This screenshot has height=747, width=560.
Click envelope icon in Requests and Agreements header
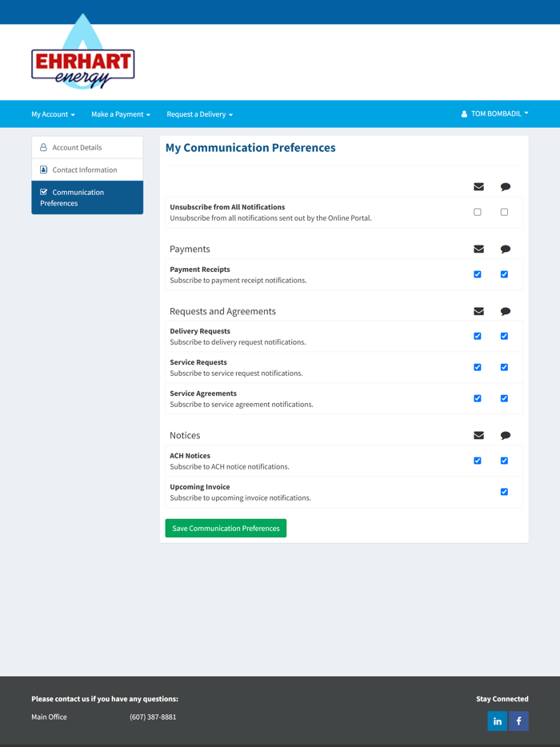point(478,311)
